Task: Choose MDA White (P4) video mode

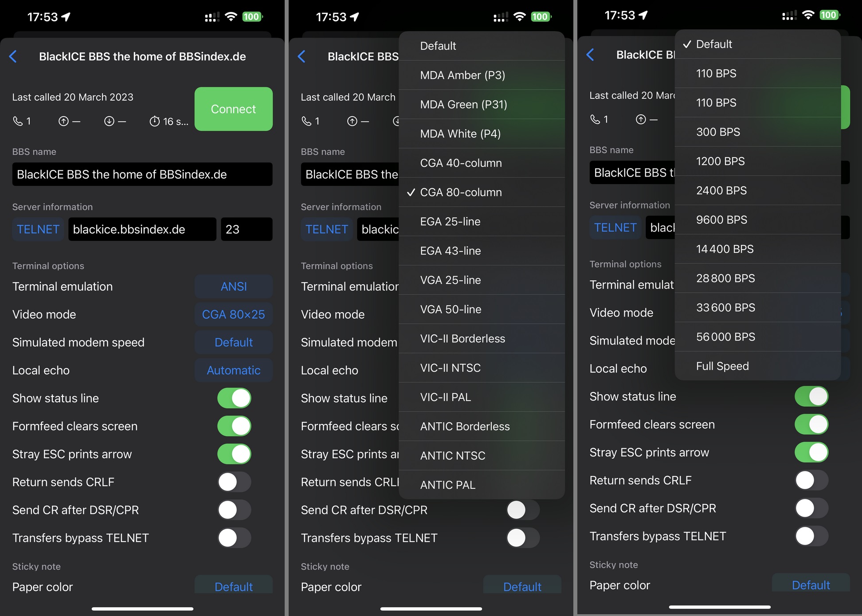Action: [x=482, y=133]
